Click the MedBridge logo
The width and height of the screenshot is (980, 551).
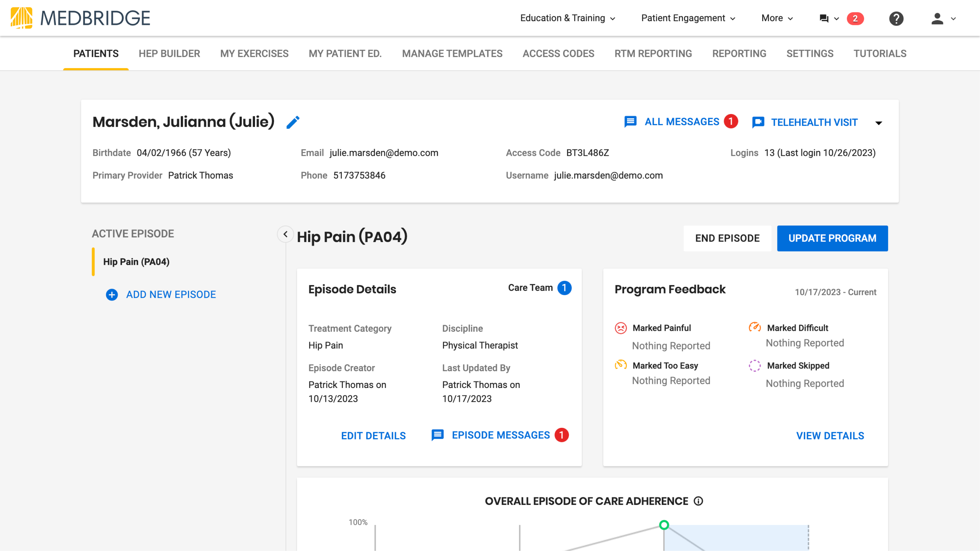coord(80,18)
